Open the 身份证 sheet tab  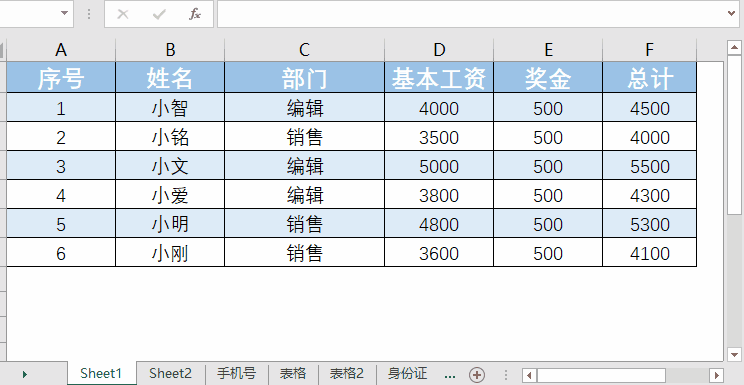408,373
